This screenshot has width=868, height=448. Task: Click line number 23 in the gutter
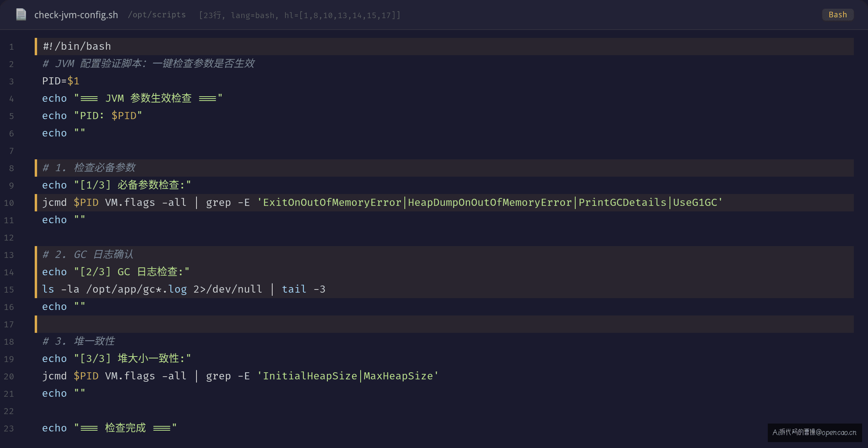(9, 429)
